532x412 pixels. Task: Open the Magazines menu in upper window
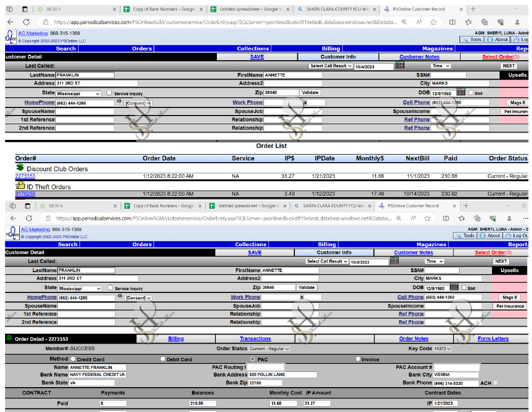[x=437, y=49]
